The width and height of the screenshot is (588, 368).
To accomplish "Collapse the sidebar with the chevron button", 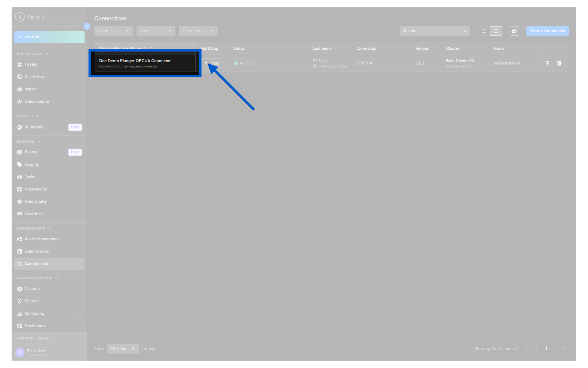I will [x=87, y=26].
